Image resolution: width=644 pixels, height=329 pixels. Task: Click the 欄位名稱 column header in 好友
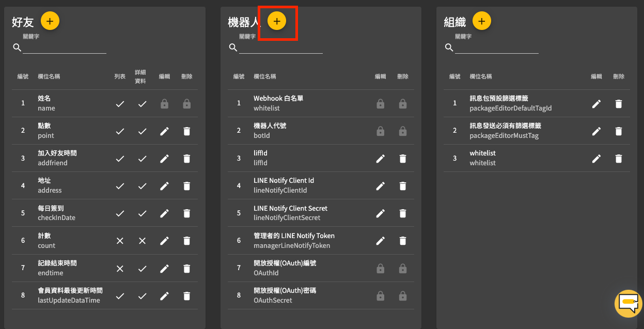49,76
